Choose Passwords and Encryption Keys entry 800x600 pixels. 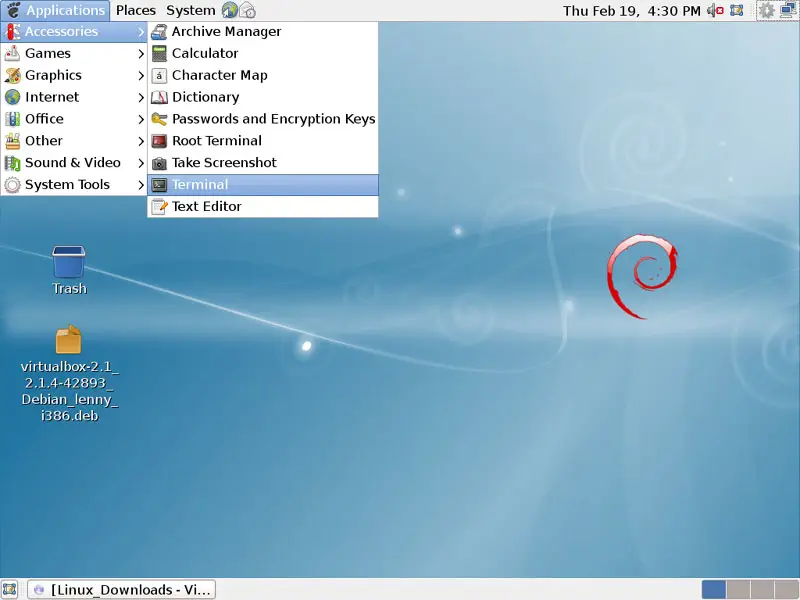click(x=263, y=119)
